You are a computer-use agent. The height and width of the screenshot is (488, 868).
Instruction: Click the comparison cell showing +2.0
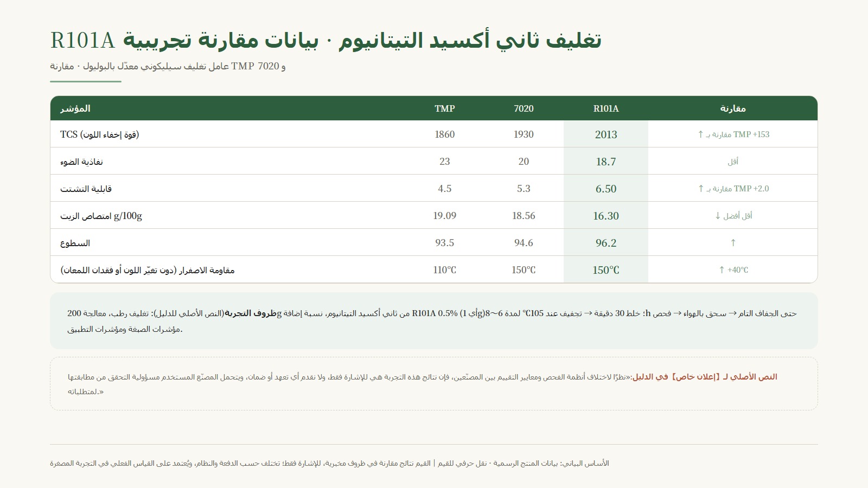point(733,189)
